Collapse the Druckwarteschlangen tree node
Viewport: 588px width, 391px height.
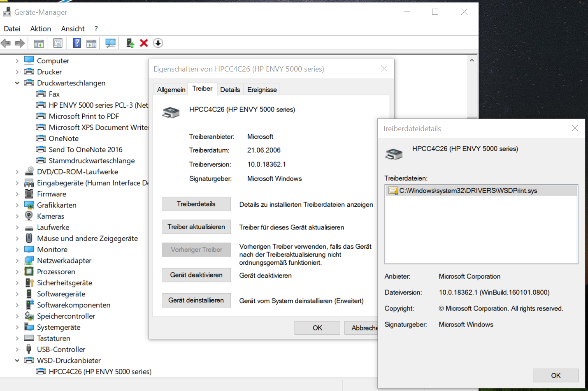17,83
